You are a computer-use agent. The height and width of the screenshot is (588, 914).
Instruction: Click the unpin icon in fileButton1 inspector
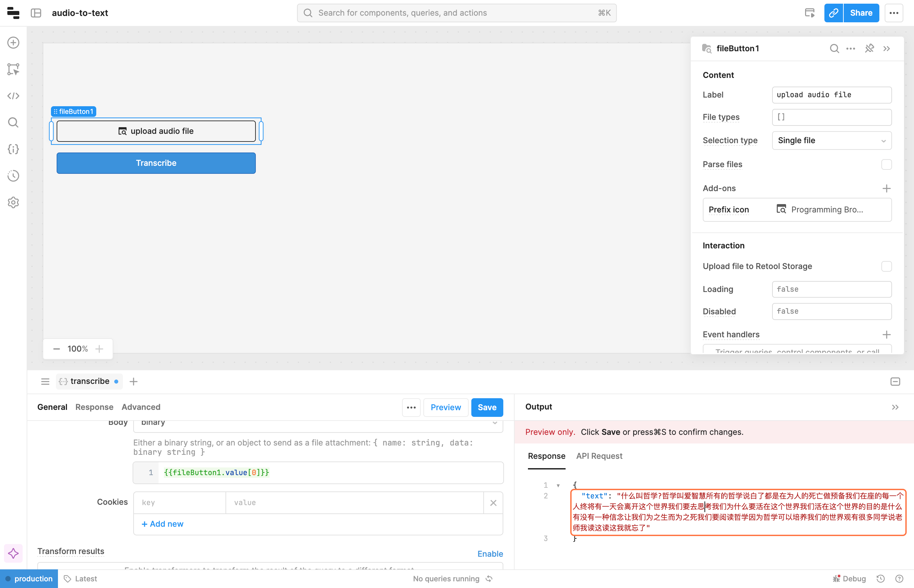[x=869, y=49]
